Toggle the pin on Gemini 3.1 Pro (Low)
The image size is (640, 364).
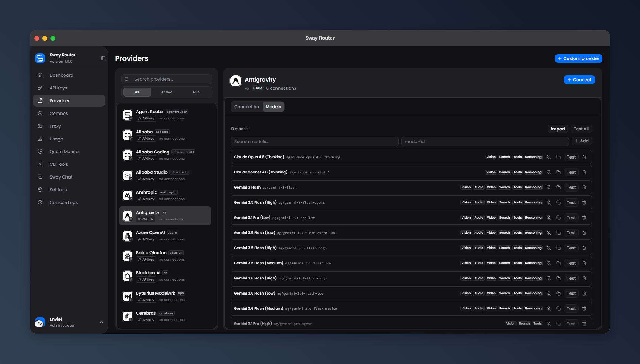pos(549,218)
